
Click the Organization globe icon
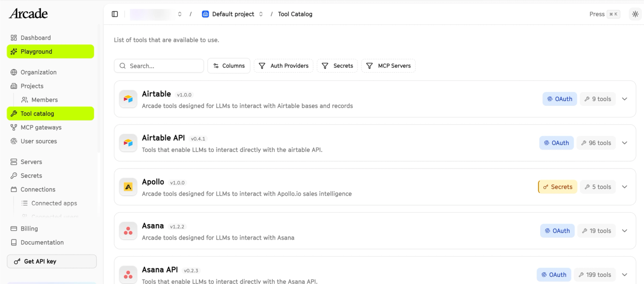tap(14, 72)
